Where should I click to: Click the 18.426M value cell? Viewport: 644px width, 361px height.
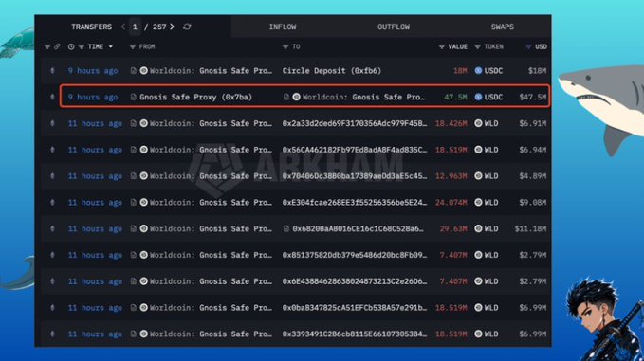451,123
